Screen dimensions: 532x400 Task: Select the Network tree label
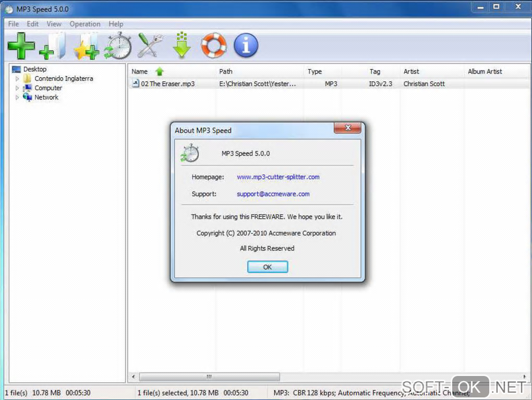46,98
